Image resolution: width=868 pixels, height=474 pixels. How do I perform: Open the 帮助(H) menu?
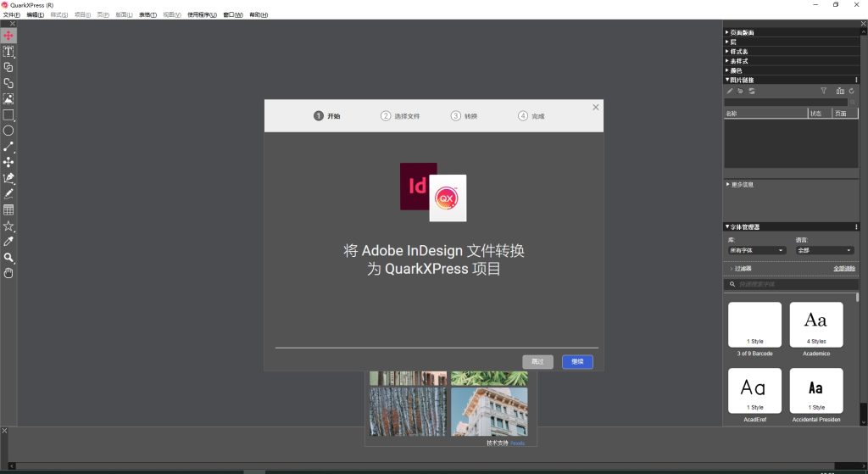259,15
